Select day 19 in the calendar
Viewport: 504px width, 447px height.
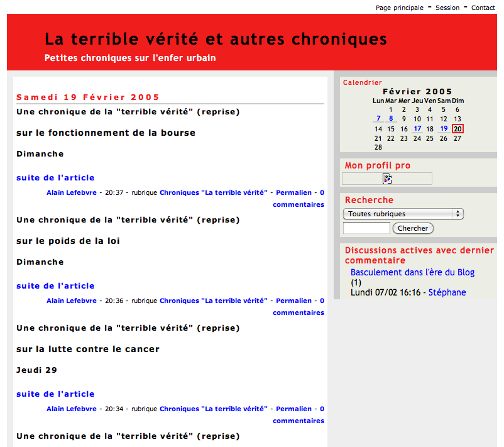444,129
